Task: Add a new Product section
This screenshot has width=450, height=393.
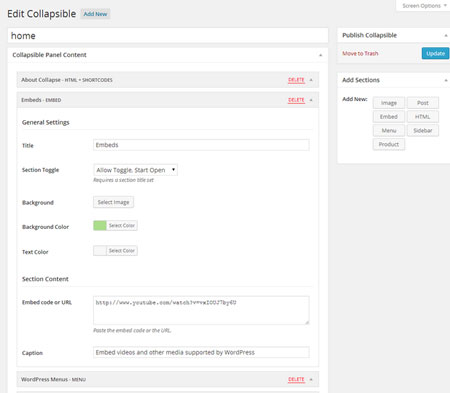Action: (x=389, y=144)
